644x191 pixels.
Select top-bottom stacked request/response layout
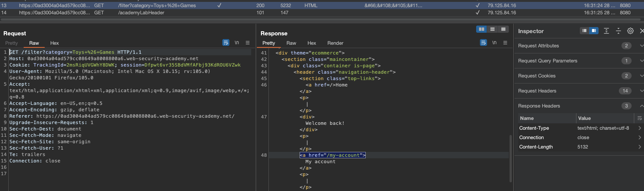492,29
